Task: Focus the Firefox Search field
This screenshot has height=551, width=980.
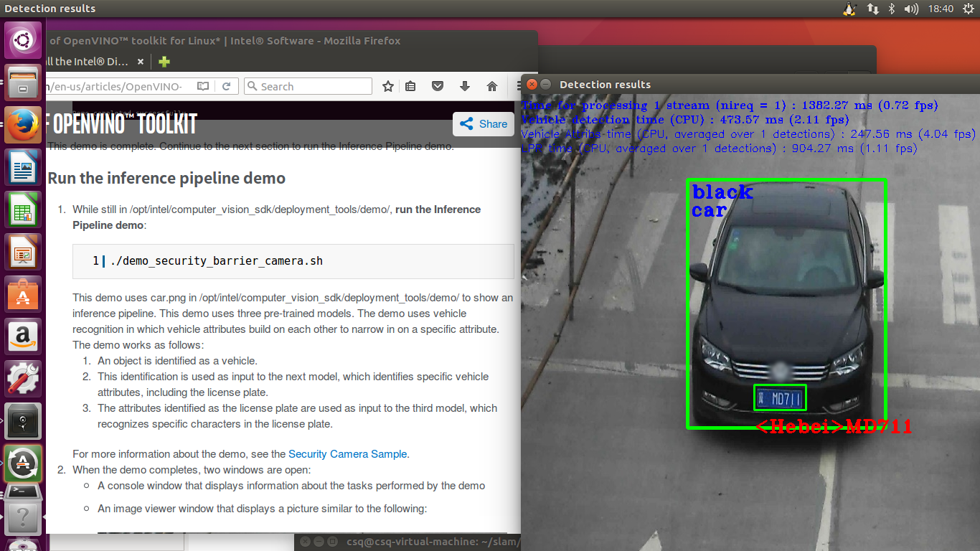Action: point(308,86)
